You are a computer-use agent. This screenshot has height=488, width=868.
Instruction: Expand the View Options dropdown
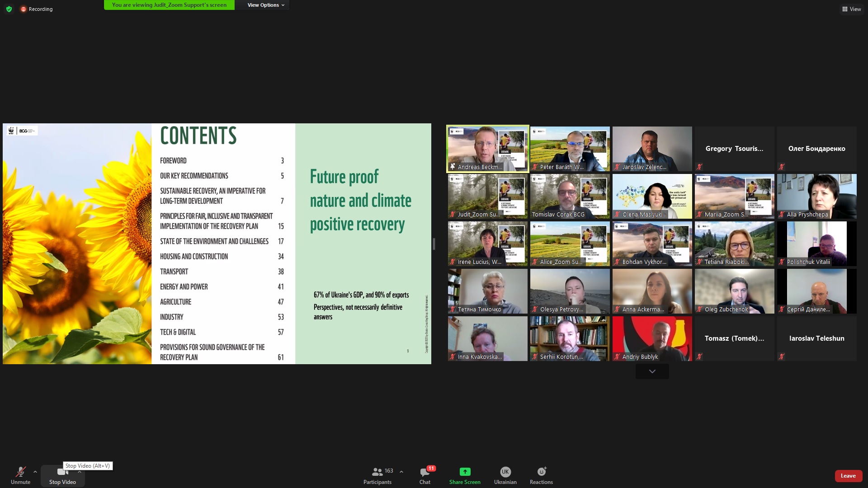(x=266, y=5)
